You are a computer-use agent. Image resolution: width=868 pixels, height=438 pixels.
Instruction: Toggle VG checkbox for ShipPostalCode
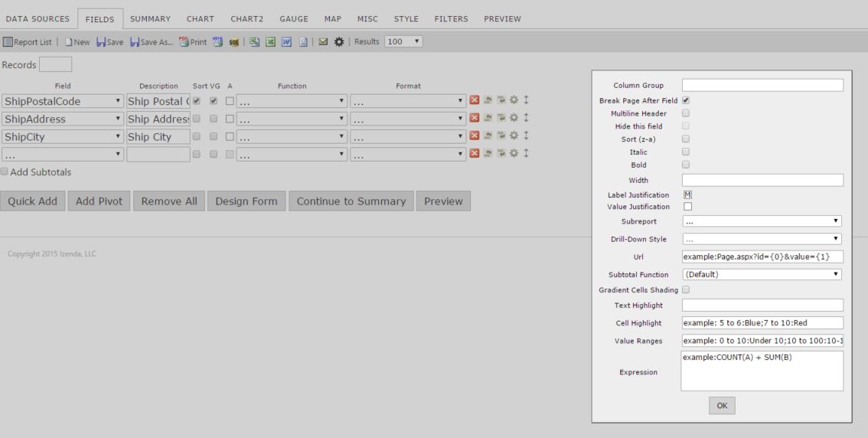click(x=214, y=101)
